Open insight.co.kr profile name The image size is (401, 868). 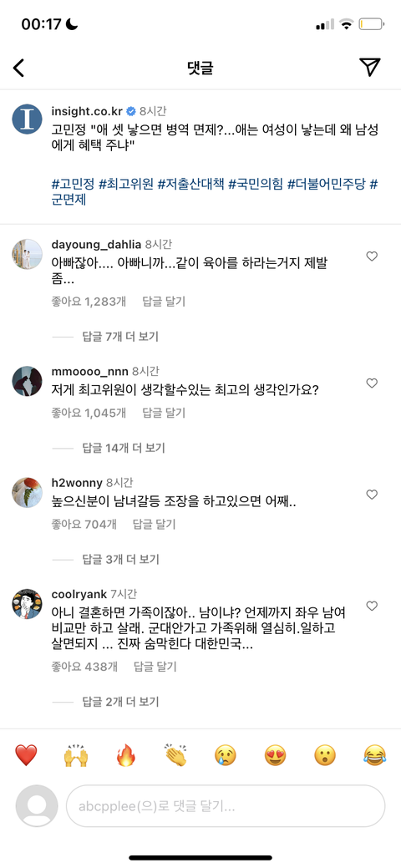(86, 110)
